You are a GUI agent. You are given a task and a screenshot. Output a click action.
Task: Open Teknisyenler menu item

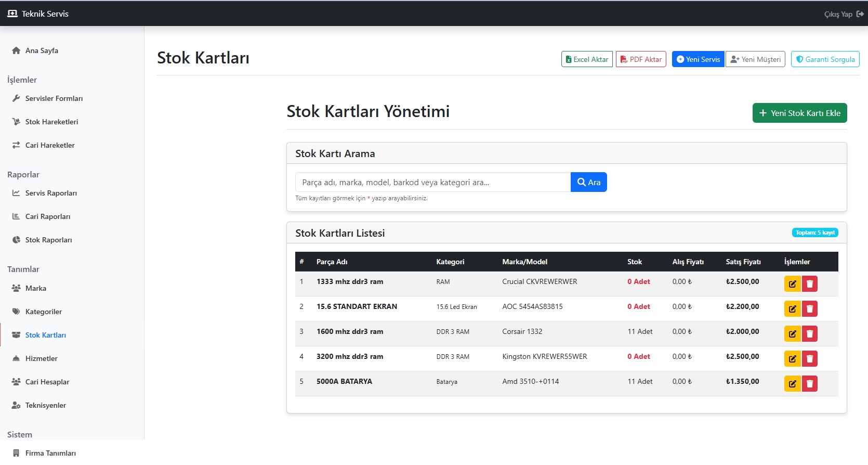46,405
